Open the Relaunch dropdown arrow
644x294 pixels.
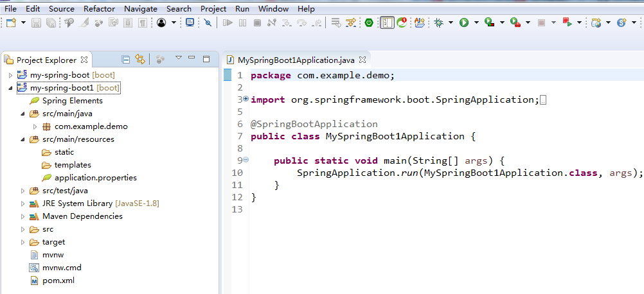[580, 23]
